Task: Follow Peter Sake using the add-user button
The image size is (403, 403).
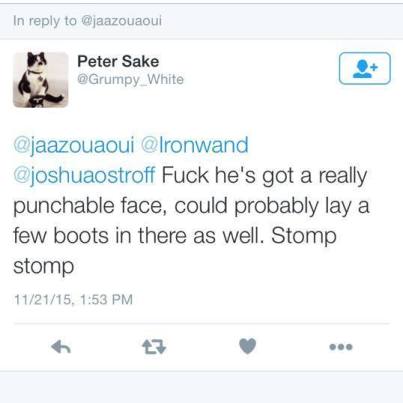Action: click(365, 68)
